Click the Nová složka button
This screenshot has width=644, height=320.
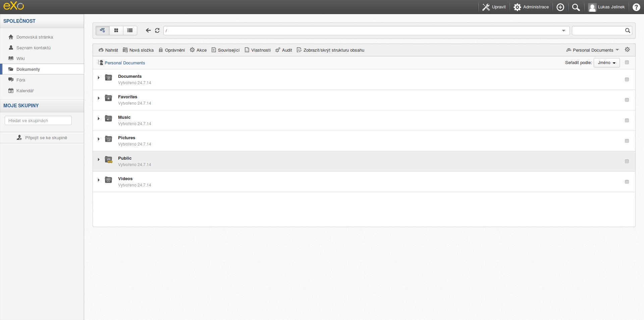138,50
